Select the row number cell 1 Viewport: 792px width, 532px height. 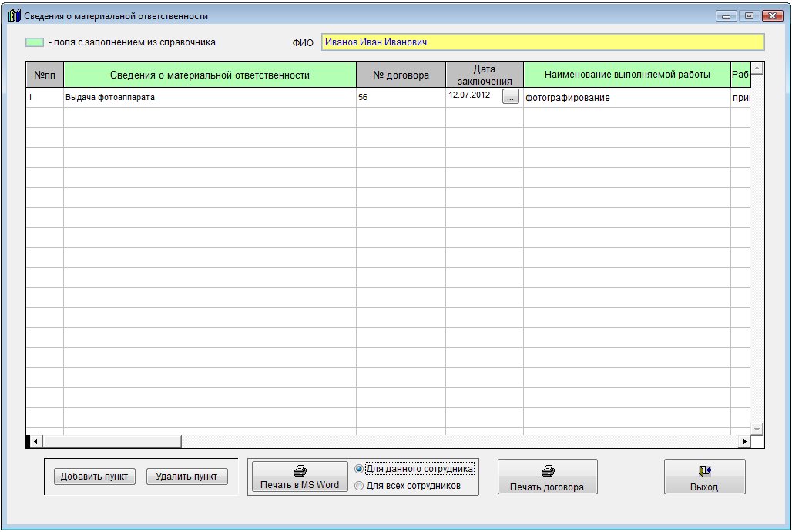45,98
